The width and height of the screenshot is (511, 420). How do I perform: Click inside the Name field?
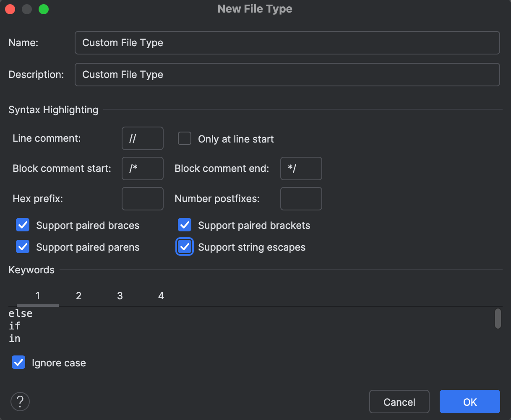287,42
